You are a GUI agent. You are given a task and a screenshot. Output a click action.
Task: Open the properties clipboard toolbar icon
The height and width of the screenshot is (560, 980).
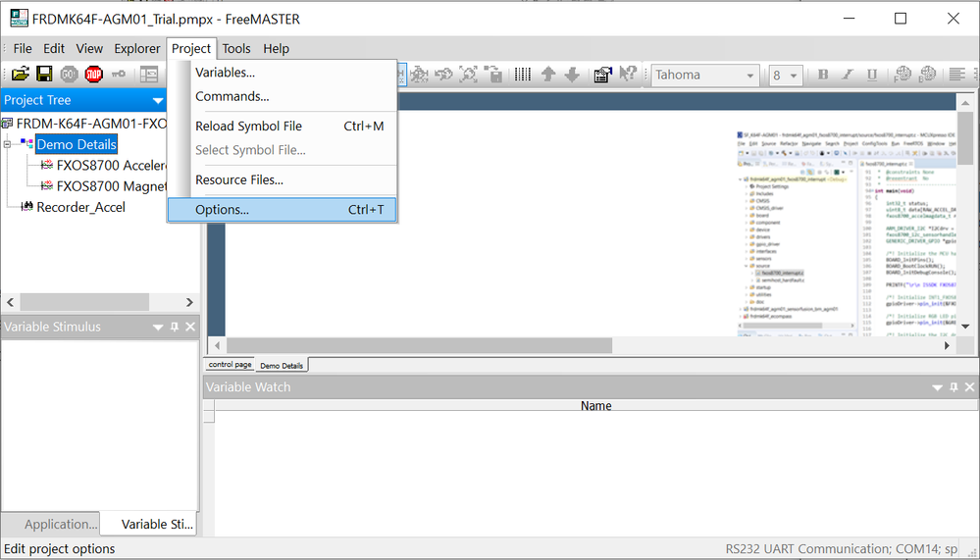[602, 75]
